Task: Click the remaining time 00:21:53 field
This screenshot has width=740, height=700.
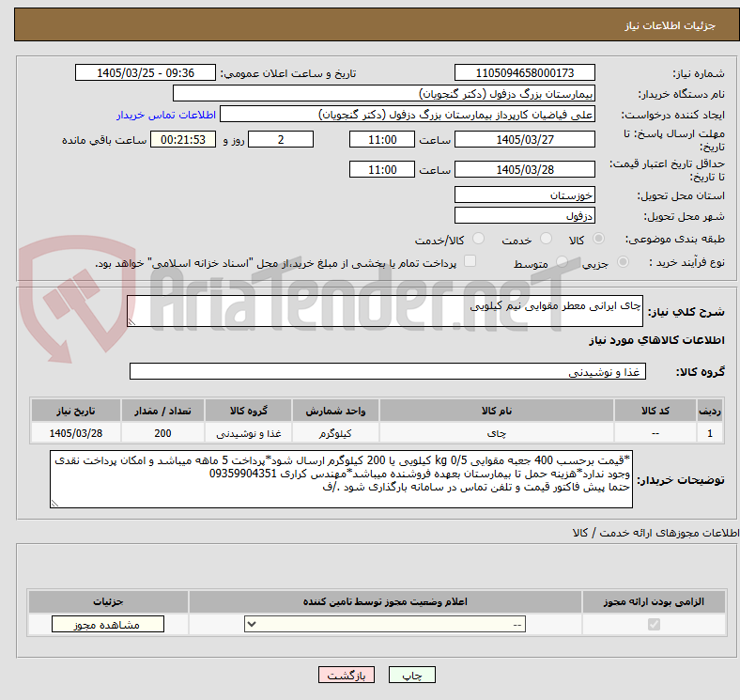Action: tap(183, 139)
